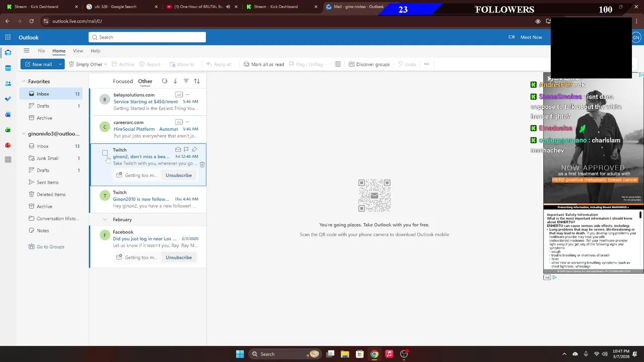The image size is (644, 362).
Task: Collapse the February message group
Action: coord(105,220)
